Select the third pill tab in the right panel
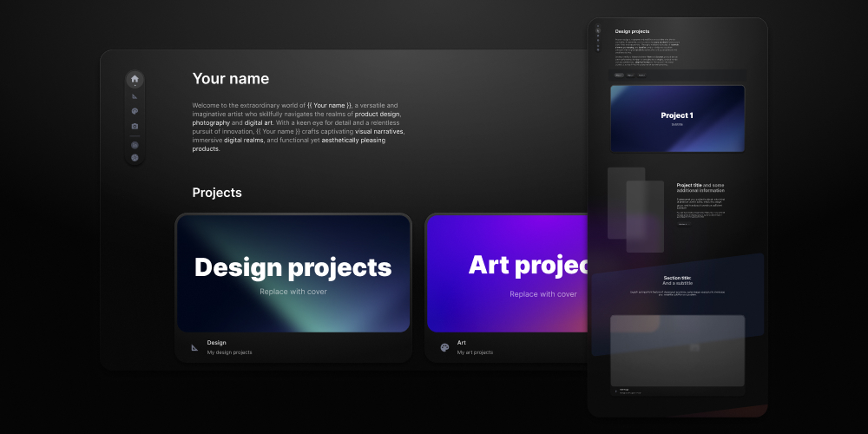 [641, 76]
